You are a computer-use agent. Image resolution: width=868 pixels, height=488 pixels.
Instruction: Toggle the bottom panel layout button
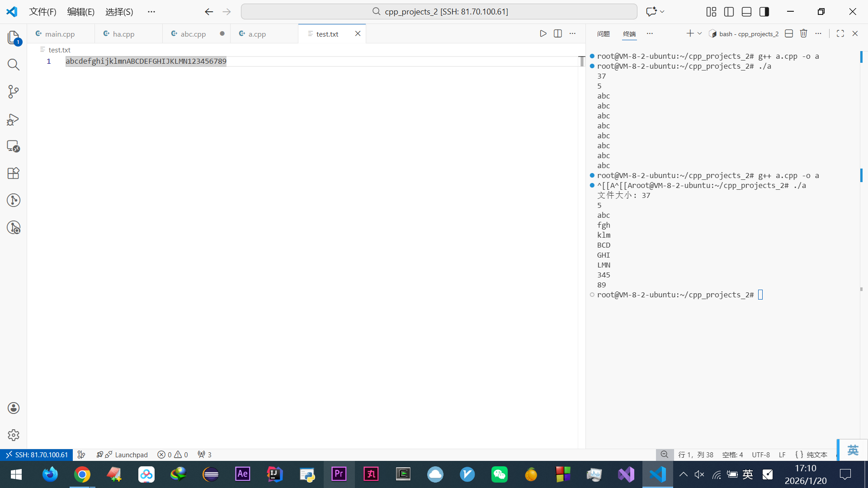pos(746,12)
